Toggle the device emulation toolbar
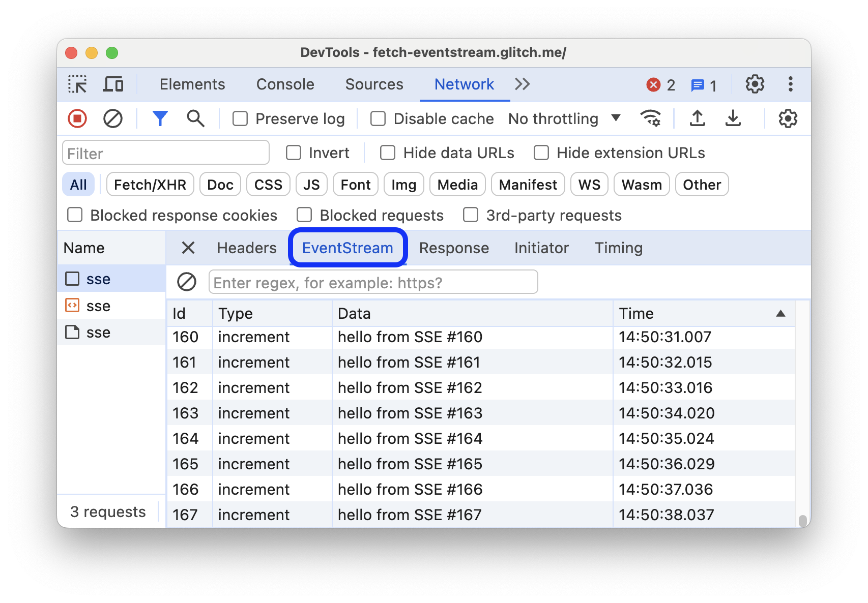Viewport: 868px width, 603px height. (x=113, y=84)
